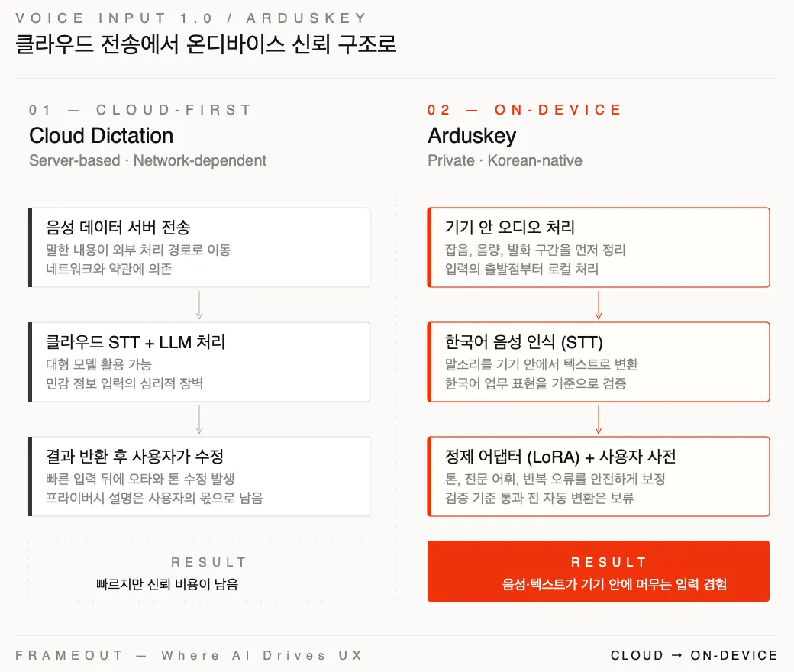Click the line '대형 모델 활용 가능'
Viewport: 794px width, 672px height.
(98, 364)
